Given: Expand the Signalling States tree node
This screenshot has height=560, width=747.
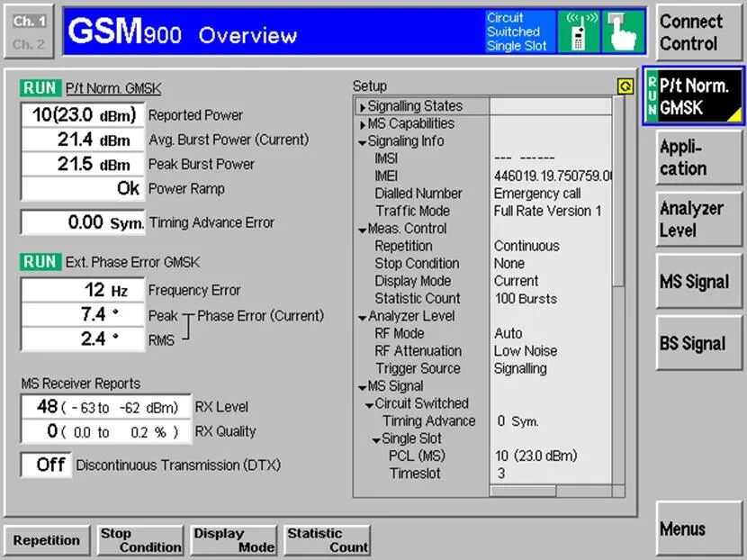Looking at the screenshot, I should (363, 107).
